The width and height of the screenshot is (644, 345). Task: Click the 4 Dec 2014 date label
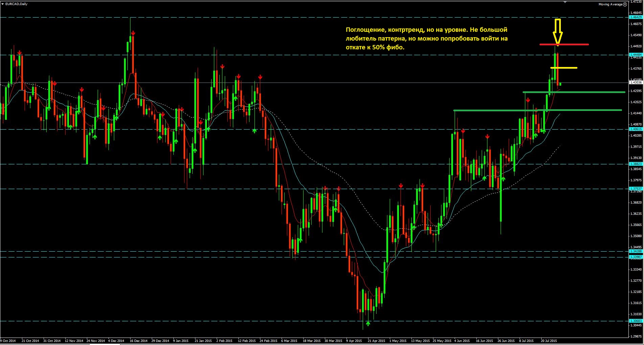[116, 341]
